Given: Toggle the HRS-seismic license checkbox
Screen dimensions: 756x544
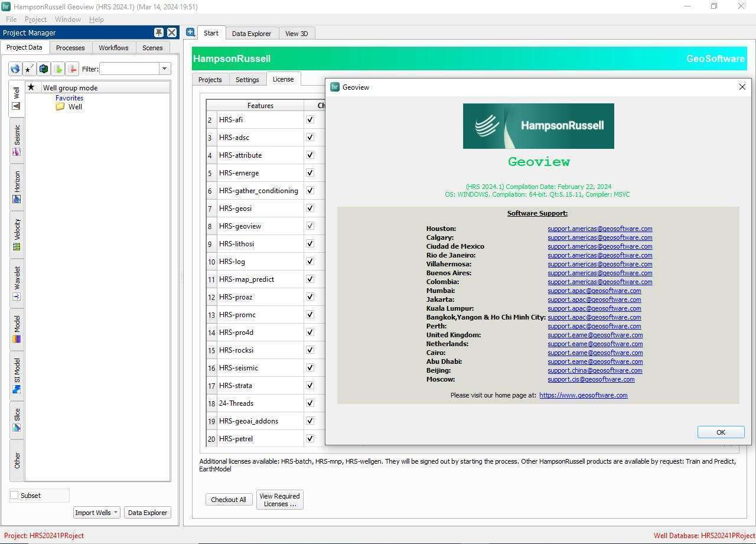Looking at the screenshot, I should 309,367.
